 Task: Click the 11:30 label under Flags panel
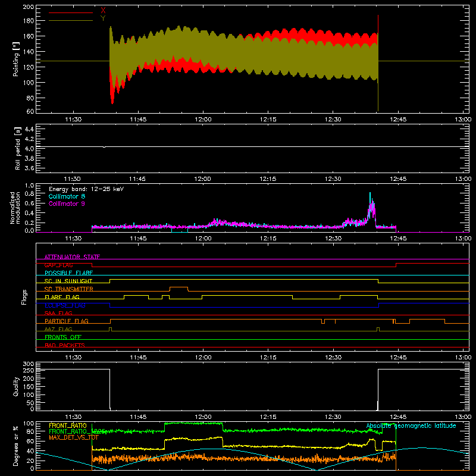pos(73,358)
